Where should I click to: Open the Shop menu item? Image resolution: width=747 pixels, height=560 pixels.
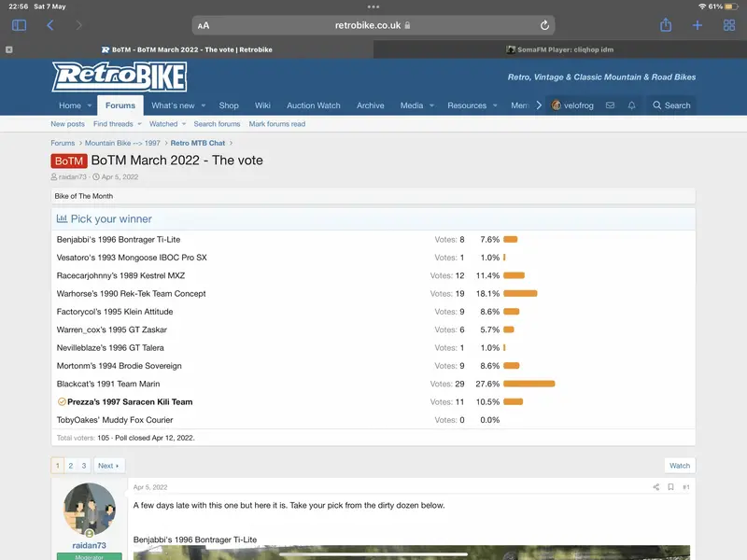(x=229, y=105)
